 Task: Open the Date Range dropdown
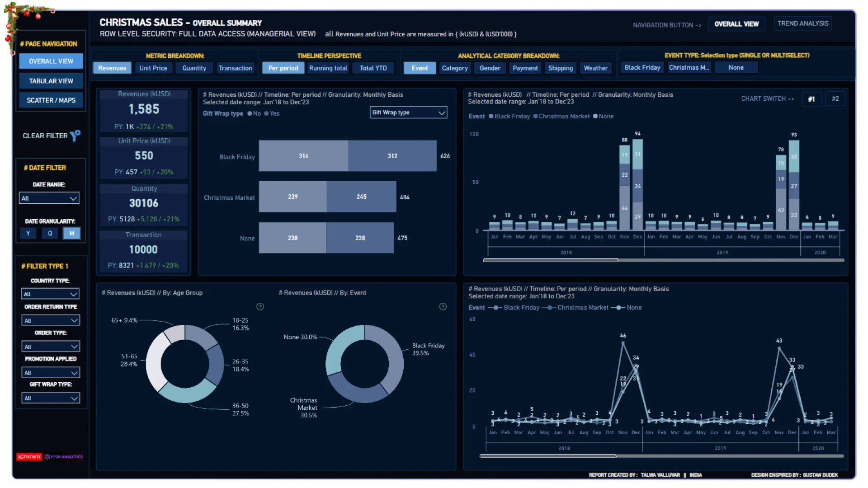point(49,198)
